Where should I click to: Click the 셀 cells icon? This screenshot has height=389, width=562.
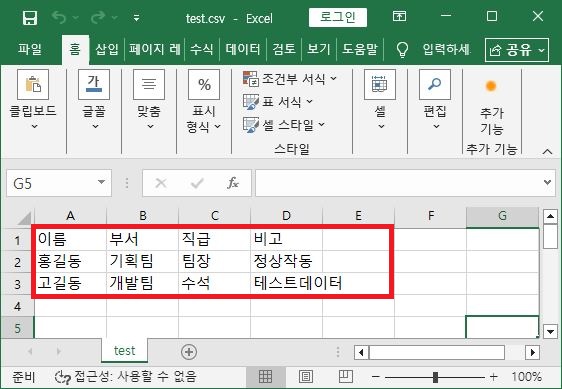tap(380, 85)
